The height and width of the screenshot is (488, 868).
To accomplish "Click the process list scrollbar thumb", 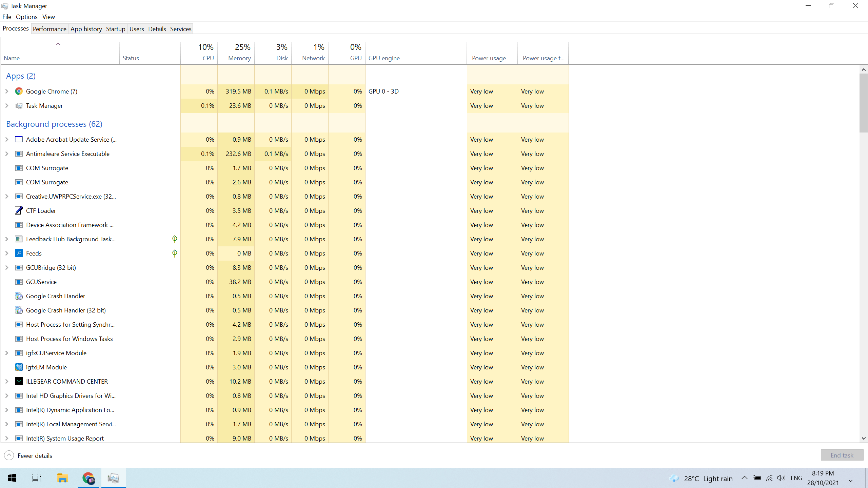I will tap(864, 103).
